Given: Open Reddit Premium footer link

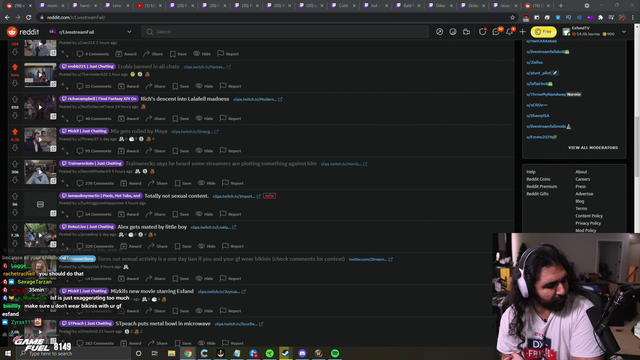Looking at the screenshot, I should click(x=542, y=187).
